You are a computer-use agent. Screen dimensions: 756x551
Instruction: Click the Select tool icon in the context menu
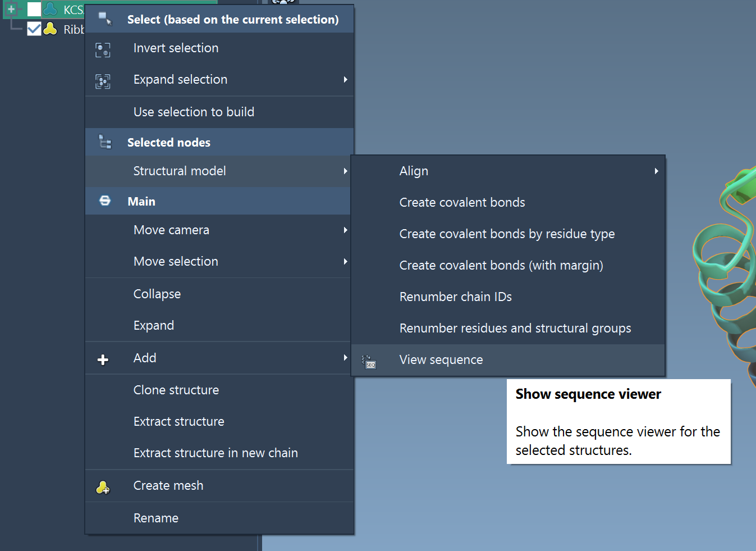[103, 19]
